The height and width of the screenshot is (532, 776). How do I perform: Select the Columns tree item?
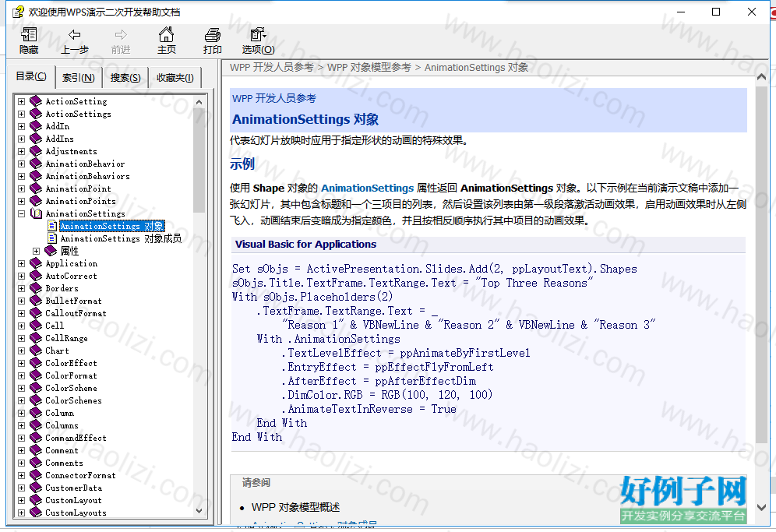click(62, 425)
